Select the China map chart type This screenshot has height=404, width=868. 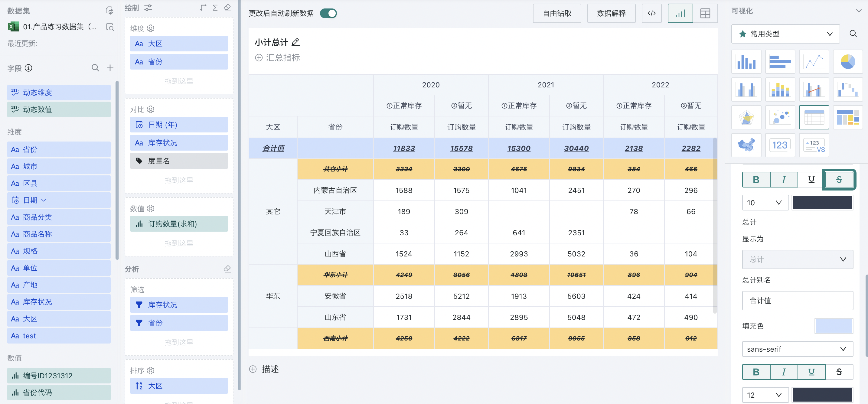pyautogui.click(x=746, y=145)
